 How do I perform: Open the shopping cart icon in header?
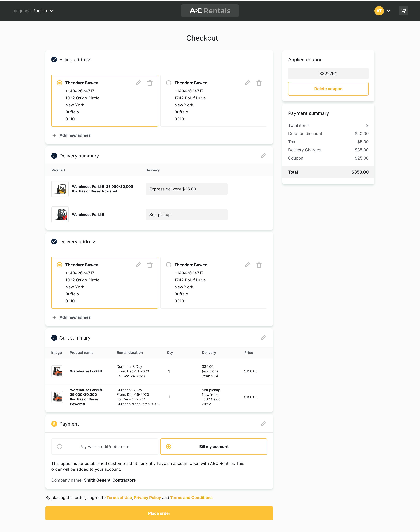click(x=403, y=11)
